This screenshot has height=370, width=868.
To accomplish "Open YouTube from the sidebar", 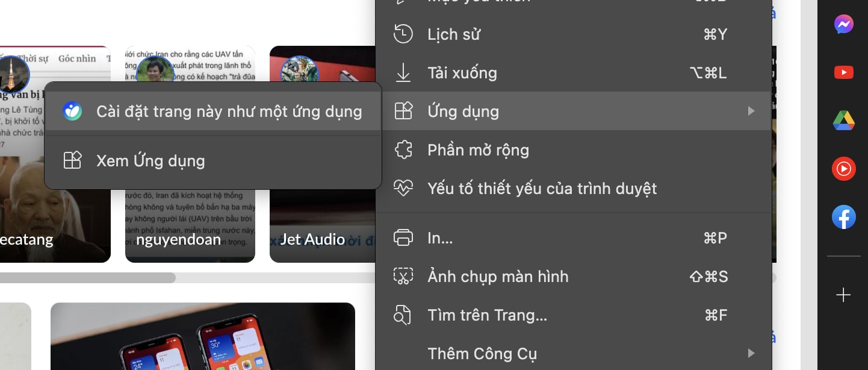I will (843, 72).
